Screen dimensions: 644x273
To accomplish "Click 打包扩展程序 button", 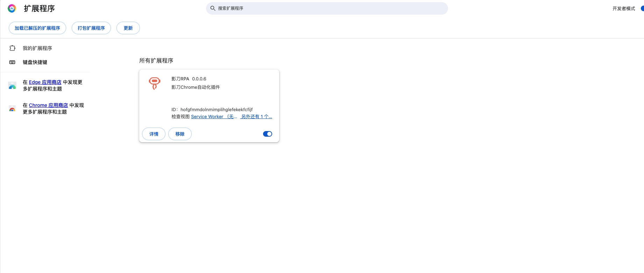I will [x=91, y=28].
